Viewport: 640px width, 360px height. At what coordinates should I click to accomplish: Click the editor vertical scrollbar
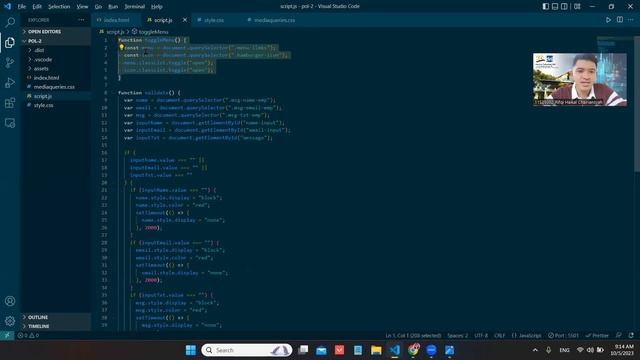[637, 104]
